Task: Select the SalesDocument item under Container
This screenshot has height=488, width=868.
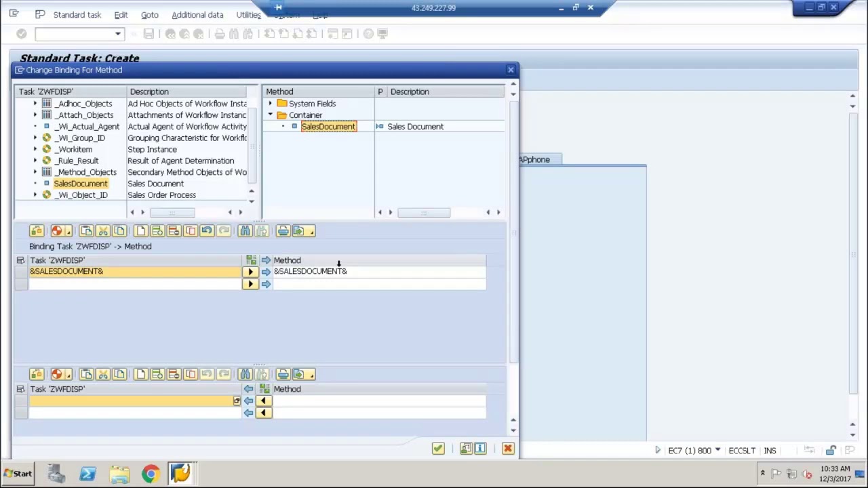Action: 329,127
